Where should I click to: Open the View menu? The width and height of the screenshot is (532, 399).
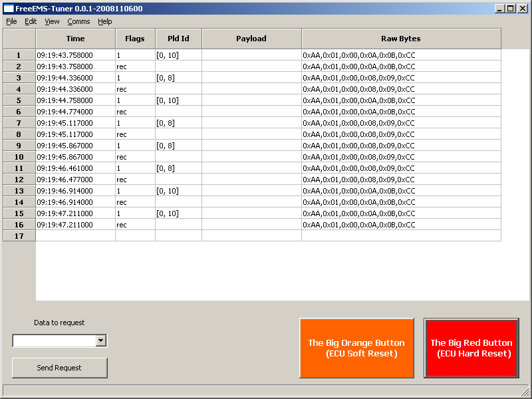coord(52,21)
